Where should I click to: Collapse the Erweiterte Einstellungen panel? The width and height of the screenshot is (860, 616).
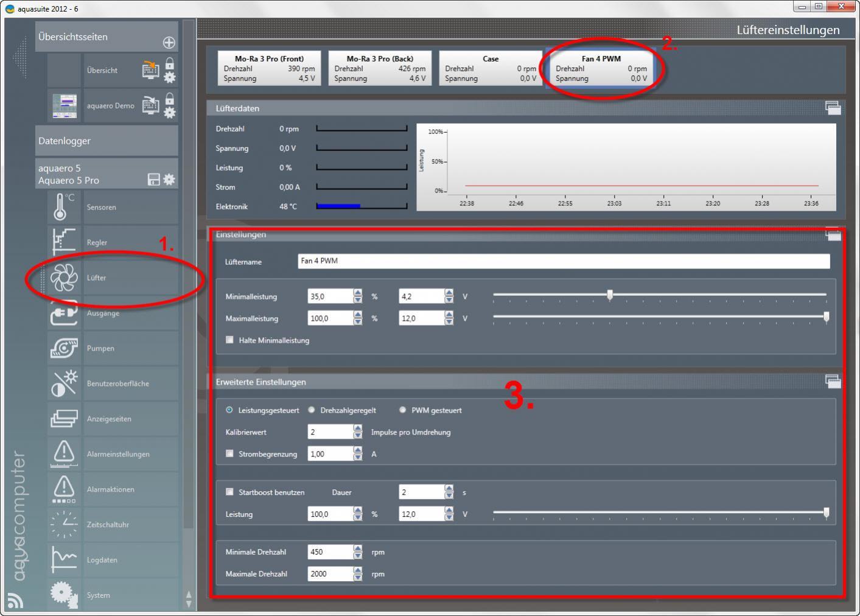(833, 381)
